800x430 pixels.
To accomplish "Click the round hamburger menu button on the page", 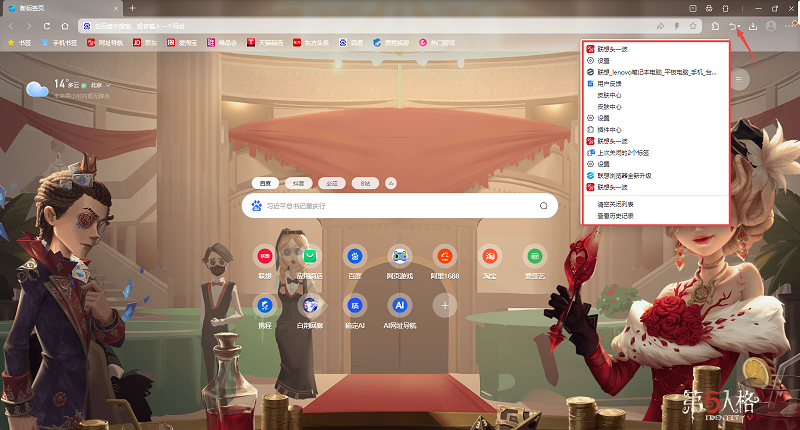I will coord(738,79).
